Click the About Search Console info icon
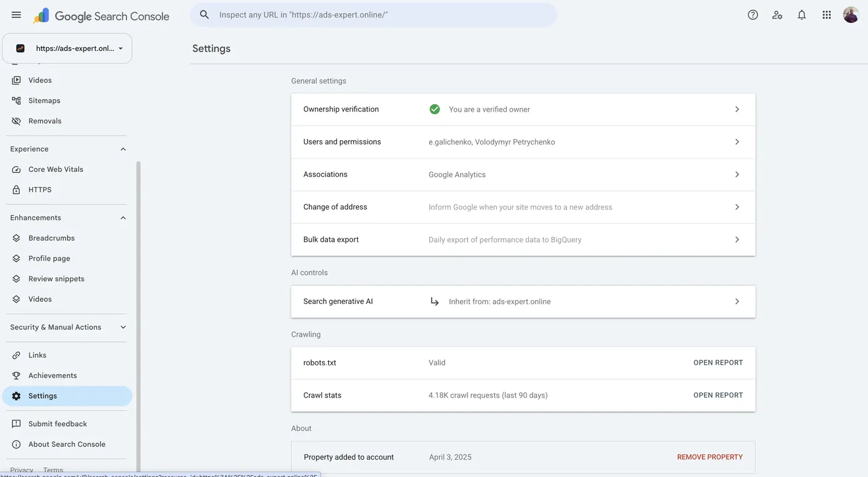Image resolution: width=868 pixels, height=477 pixels. 16,445
